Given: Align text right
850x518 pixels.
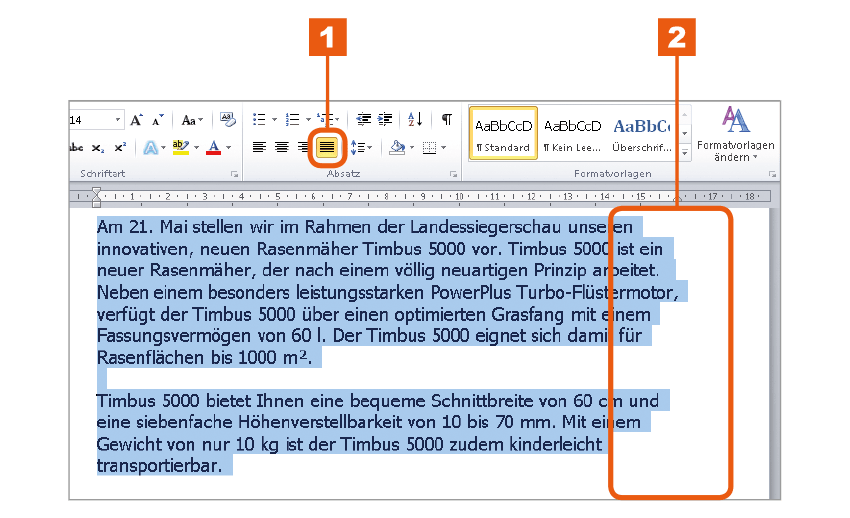Looking at the screenshot, I should [x=302, y=147].
